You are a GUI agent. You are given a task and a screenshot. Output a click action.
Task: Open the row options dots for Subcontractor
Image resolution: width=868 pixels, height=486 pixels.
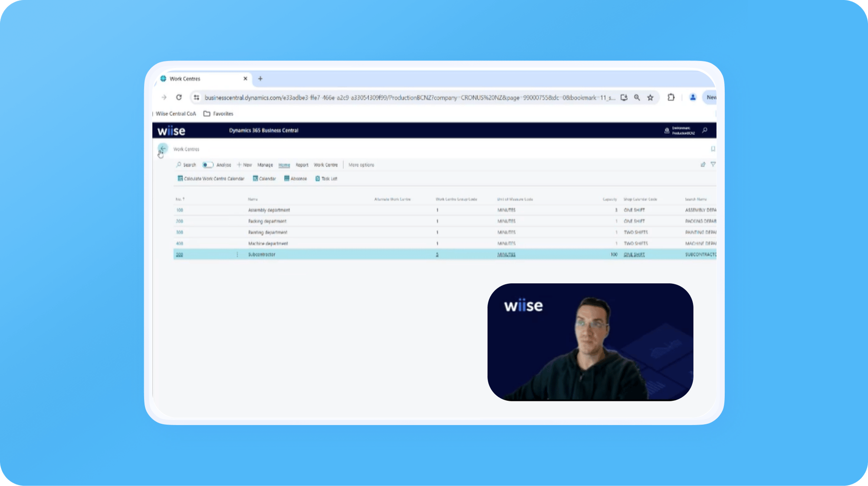(237, 255)
